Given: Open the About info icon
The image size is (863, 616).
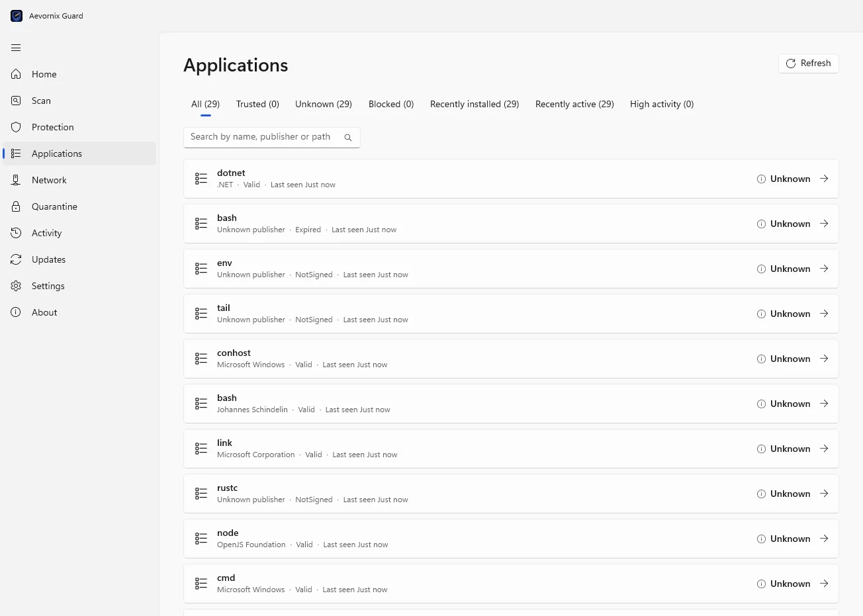Looking at the screenshot, I should pos(16,312).
